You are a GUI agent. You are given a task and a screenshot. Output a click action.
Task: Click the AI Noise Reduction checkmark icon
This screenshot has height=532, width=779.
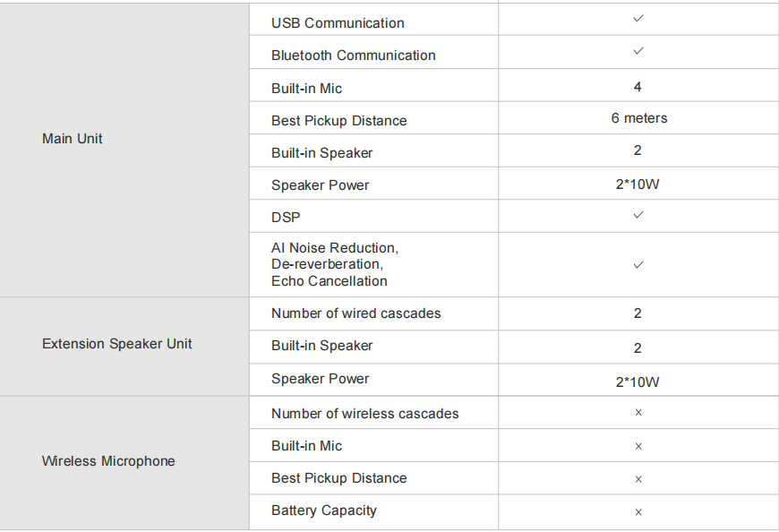click(638, 265)
